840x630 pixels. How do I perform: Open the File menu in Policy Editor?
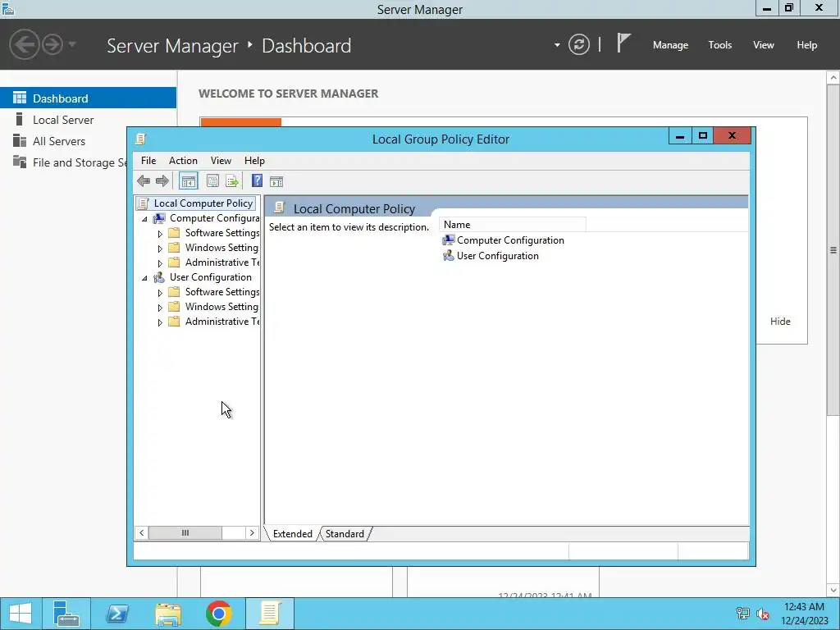pos(148,161)
